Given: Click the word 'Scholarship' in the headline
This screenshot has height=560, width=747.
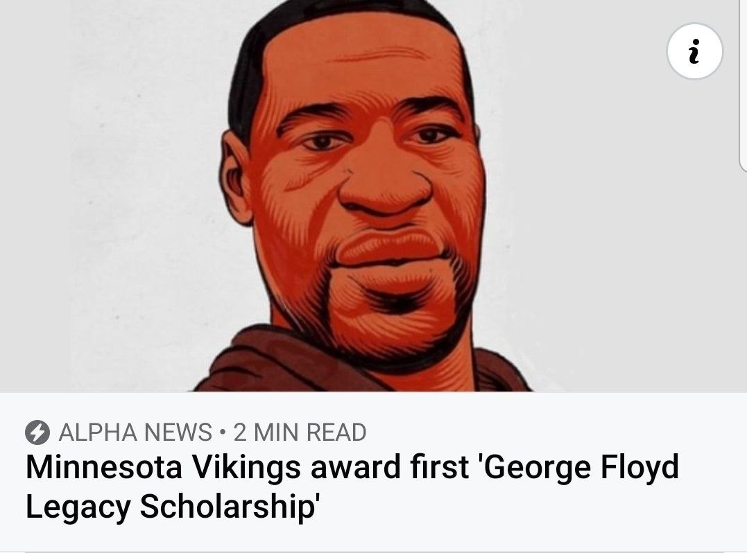Looking at the screenshot, I should click(228, 507).
